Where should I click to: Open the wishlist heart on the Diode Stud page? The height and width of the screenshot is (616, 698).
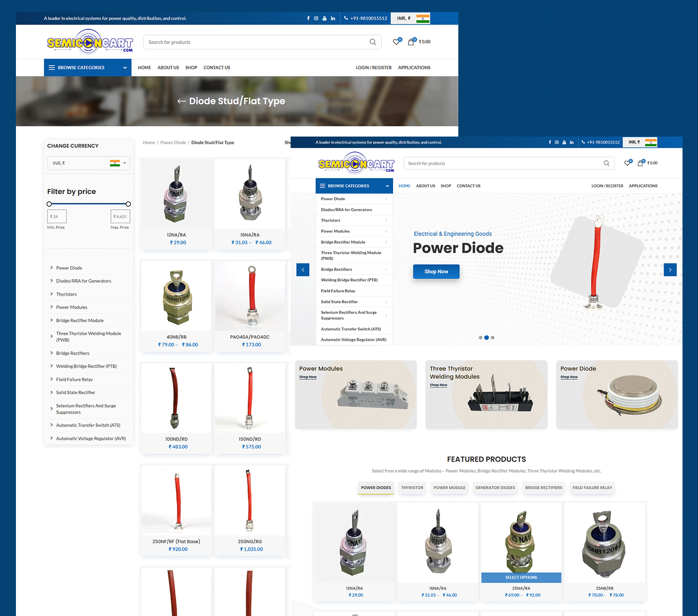(397, 42)
